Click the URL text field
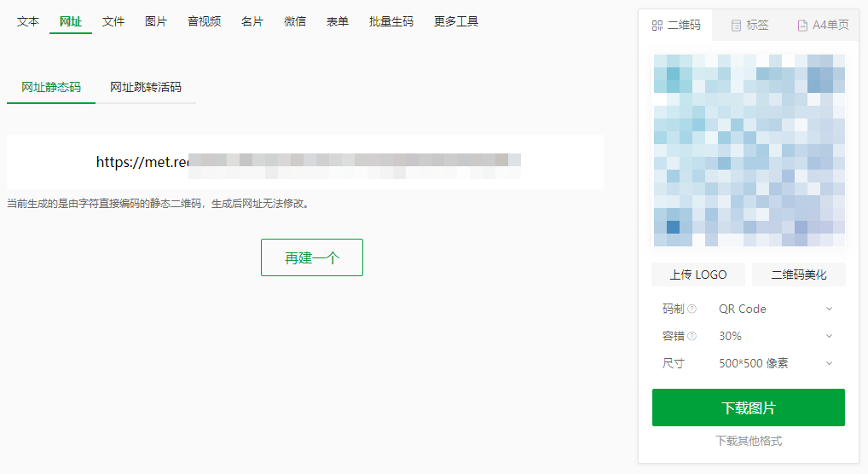 click(x=305, y=162)
